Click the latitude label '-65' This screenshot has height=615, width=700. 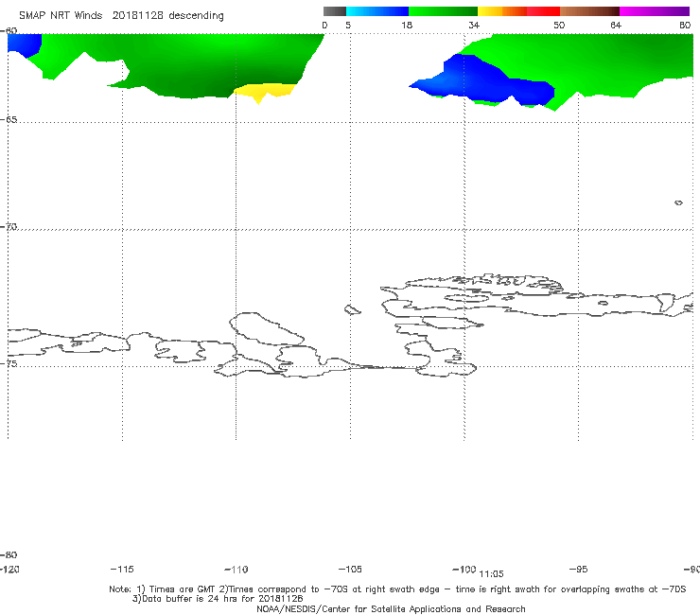tap(9, 120)
